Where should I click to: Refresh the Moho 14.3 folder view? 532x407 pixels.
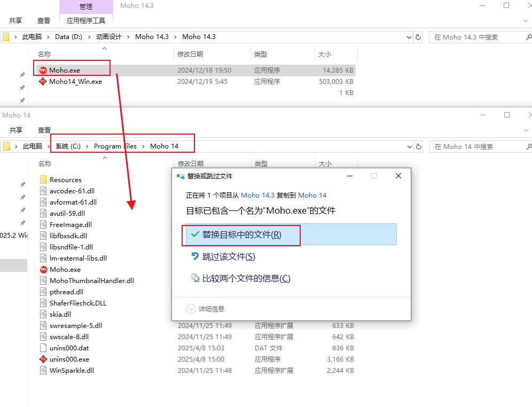pyautogui.click(x=418, y=37)
